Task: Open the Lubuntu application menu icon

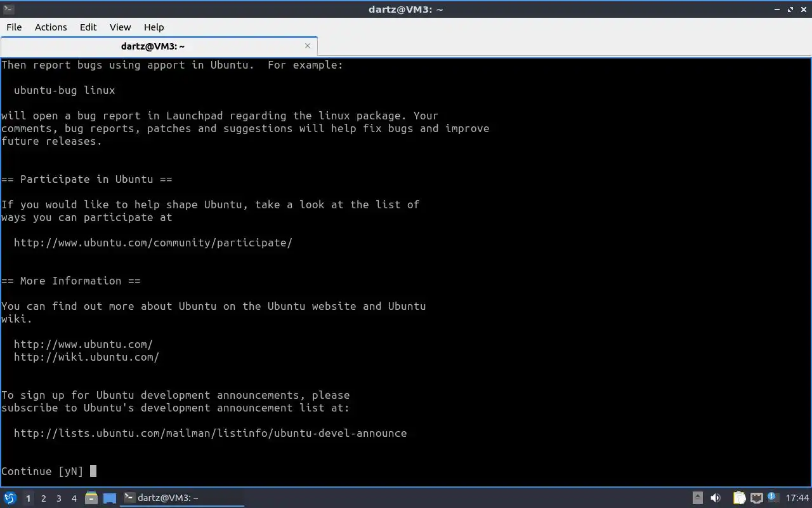Action: point(10,498)
